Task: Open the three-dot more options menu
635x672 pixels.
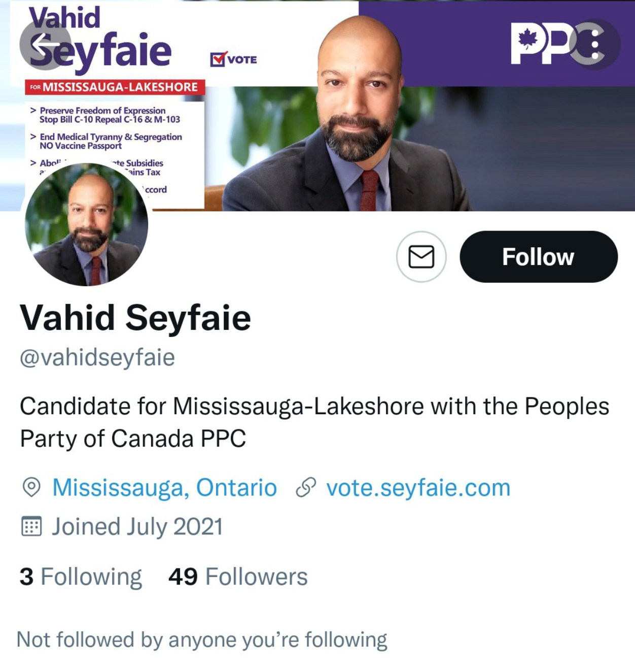Action: [594, 44]
